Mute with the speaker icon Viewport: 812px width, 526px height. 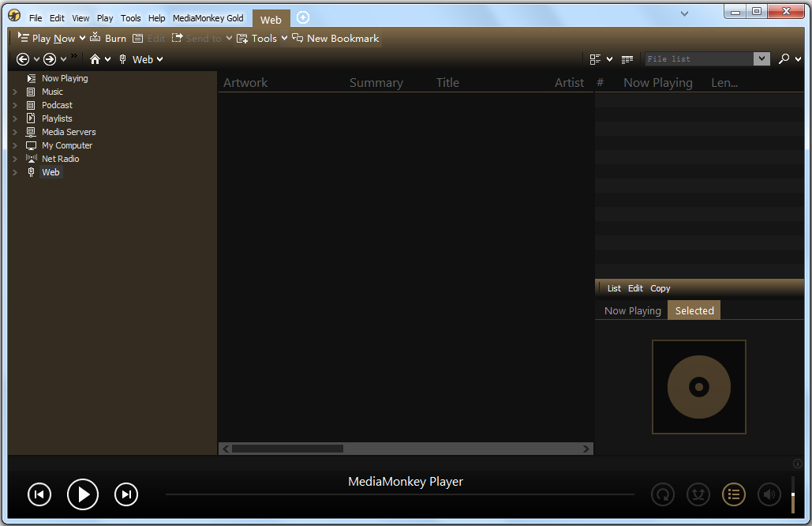pos(769,494)
